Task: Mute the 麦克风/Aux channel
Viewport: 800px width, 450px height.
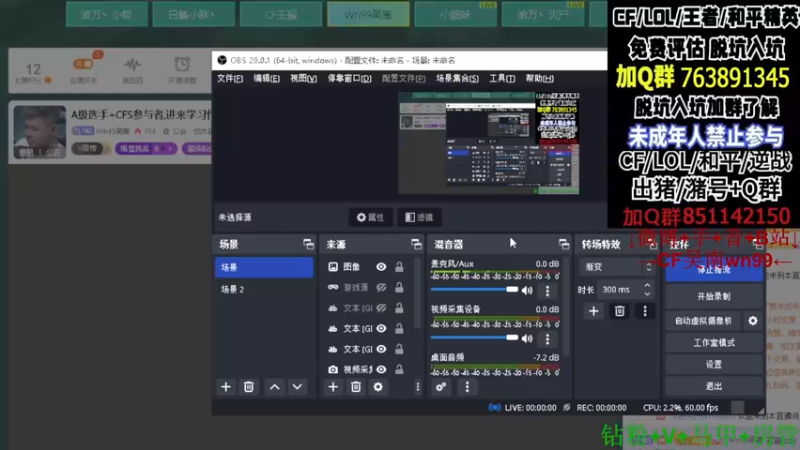Action: pos(528,290)
